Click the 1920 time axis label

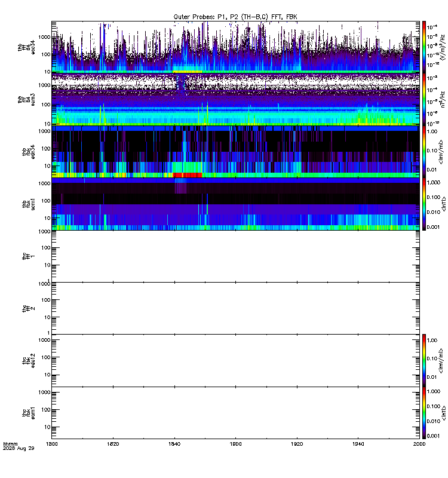(x=297, y=444)
